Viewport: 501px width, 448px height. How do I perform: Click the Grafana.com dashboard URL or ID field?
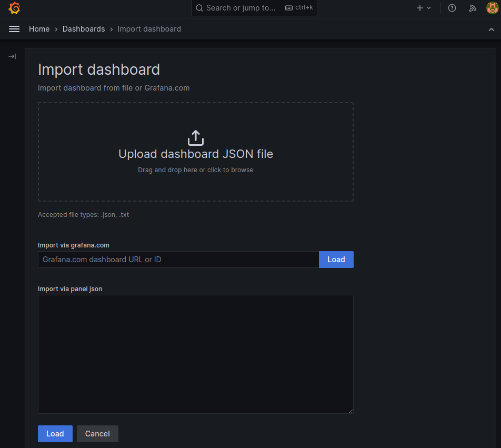178,260
